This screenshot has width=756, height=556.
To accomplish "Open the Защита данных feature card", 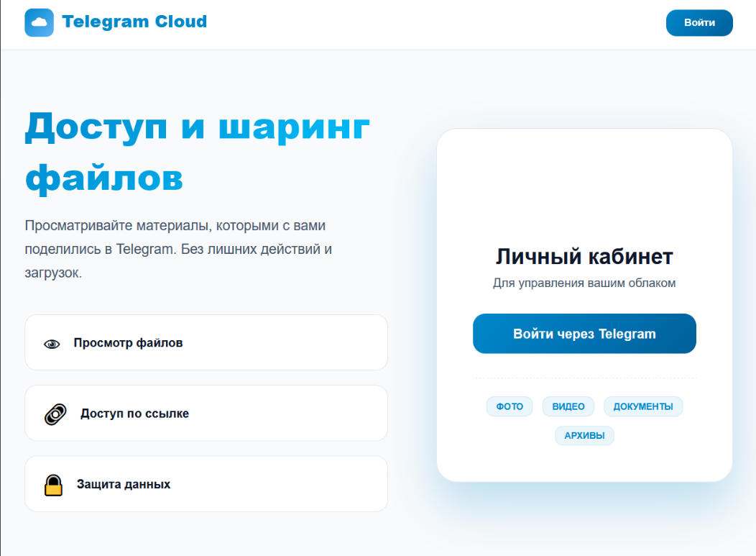I will tap(206, 484).
